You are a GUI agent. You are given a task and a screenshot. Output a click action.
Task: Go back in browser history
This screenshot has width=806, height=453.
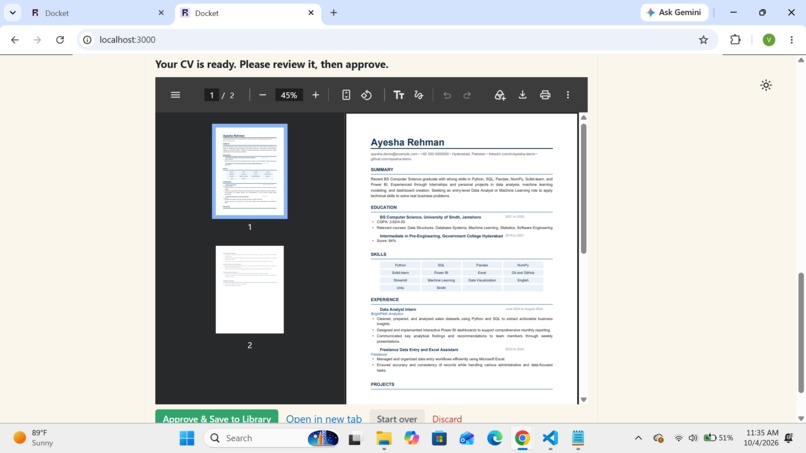[x=15, y=40]
